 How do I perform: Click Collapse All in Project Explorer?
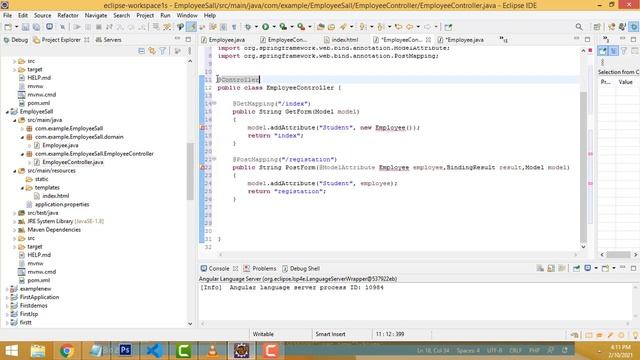[141, 51]
